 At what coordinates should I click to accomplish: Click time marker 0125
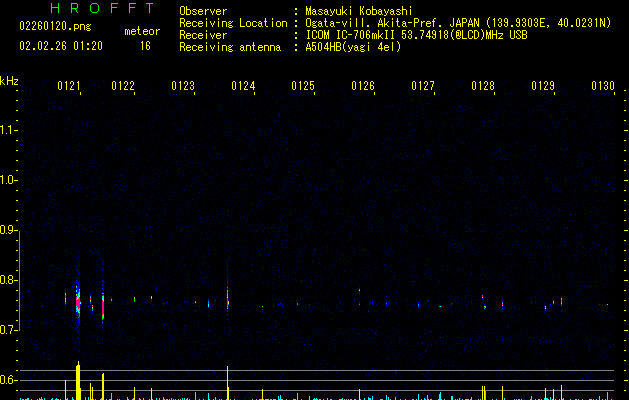[x=303, y=86]
